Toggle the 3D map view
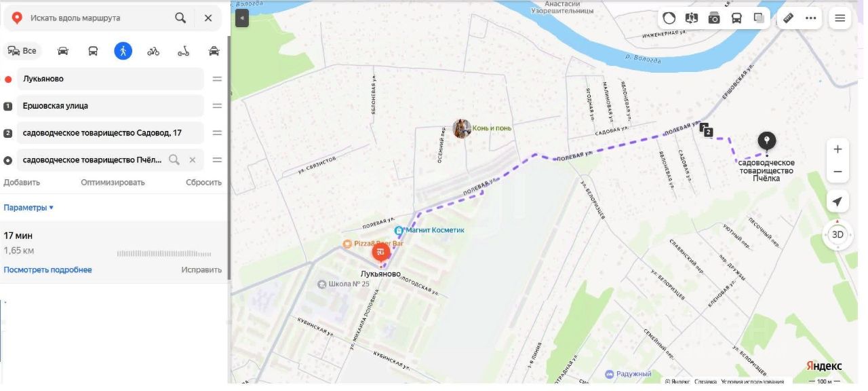Viewport: 868px width, 391px height. pos(837,235)
